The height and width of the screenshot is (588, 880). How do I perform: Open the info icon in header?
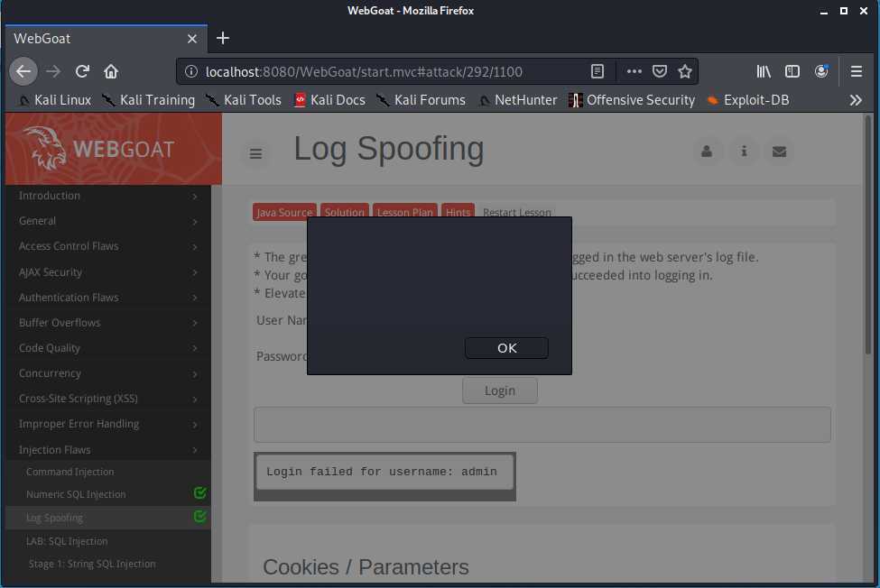pos(745,152)
